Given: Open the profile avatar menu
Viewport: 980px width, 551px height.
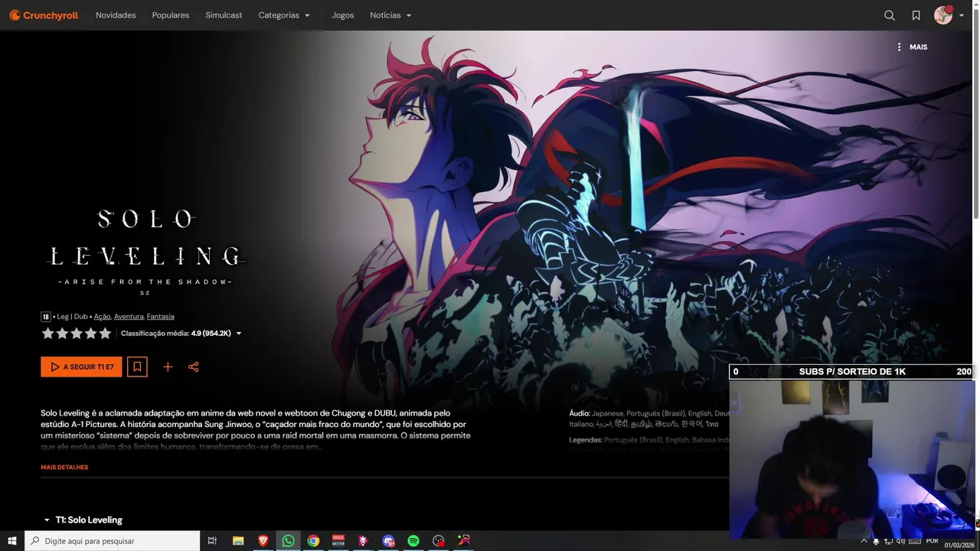Looking at the screenshot, I should [x=943, y=15].
